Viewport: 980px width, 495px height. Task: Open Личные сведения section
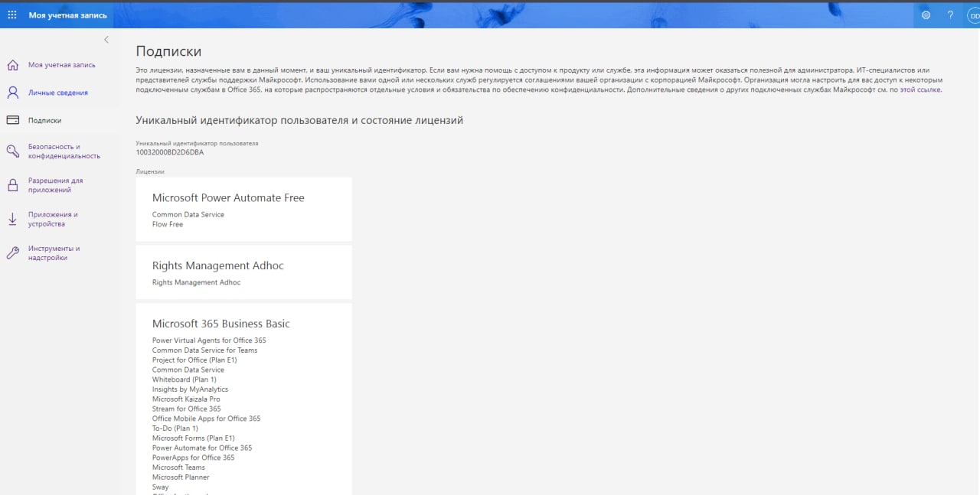coord(58,93)
